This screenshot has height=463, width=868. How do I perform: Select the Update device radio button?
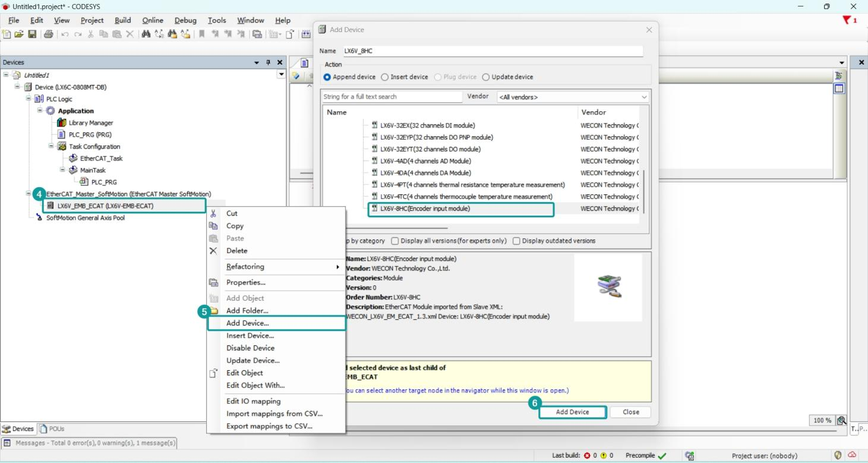(486, 77)
